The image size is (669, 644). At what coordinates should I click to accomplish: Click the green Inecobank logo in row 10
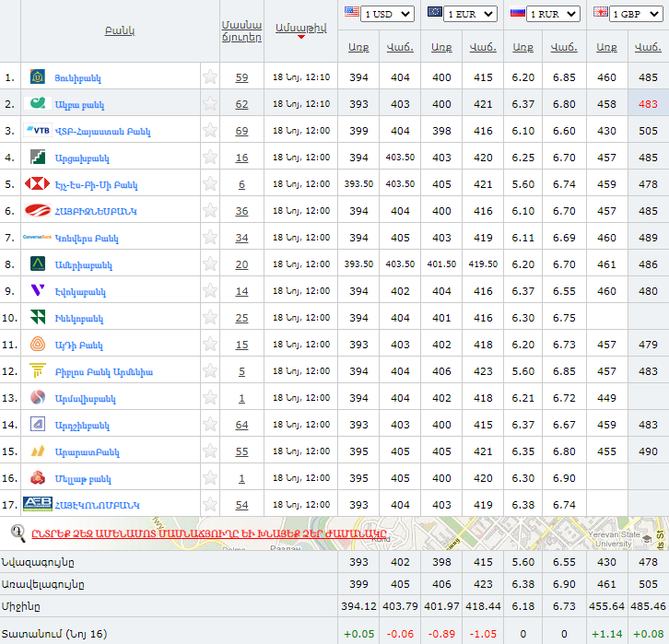pos(38,317)
